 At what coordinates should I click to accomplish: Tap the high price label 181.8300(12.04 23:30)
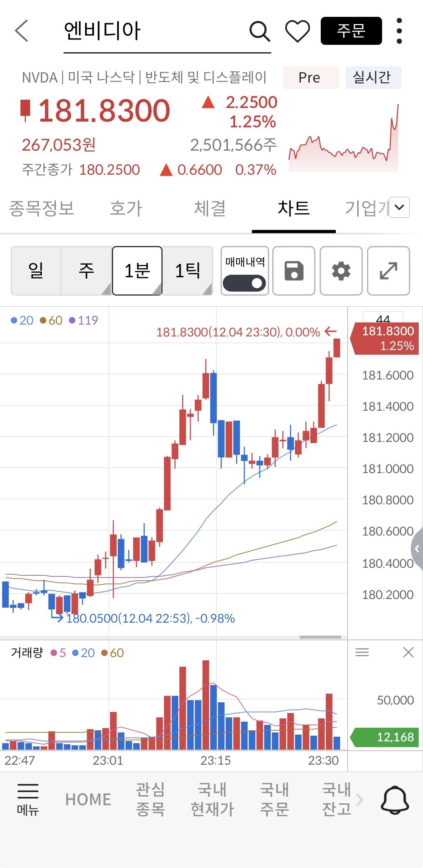(x=238, y=332)
